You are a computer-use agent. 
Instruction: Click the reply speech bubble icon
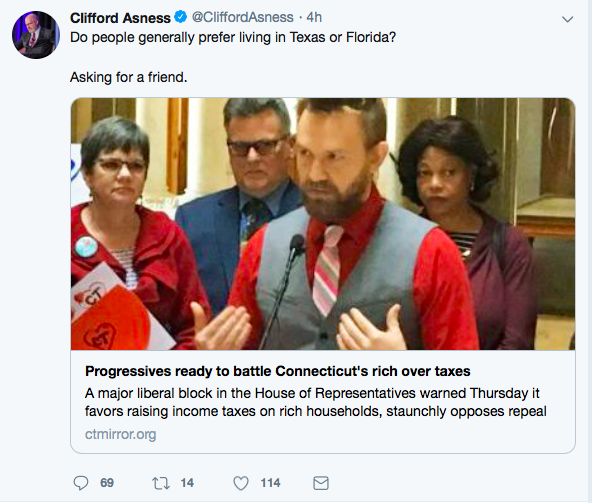coord(80,483)
